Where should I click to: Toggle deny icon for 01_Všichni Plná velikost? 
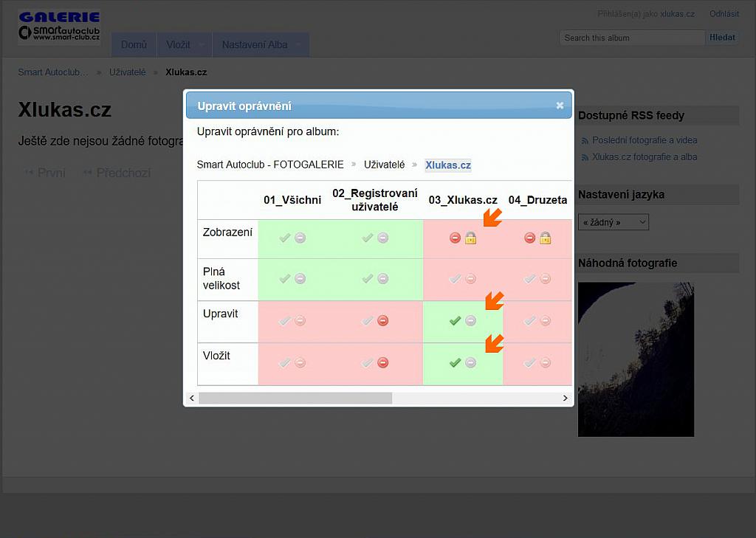[300, 279]
